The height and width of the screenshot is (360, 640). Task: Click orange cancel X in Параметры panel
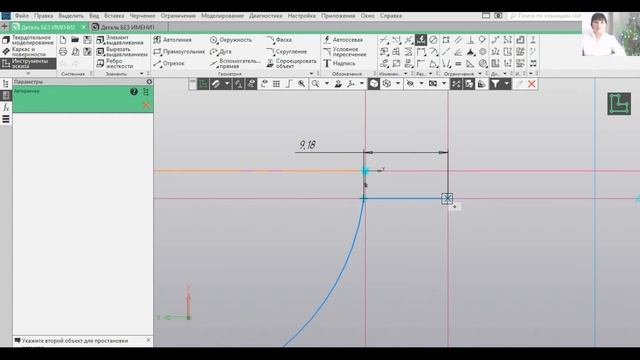(146, 105)
